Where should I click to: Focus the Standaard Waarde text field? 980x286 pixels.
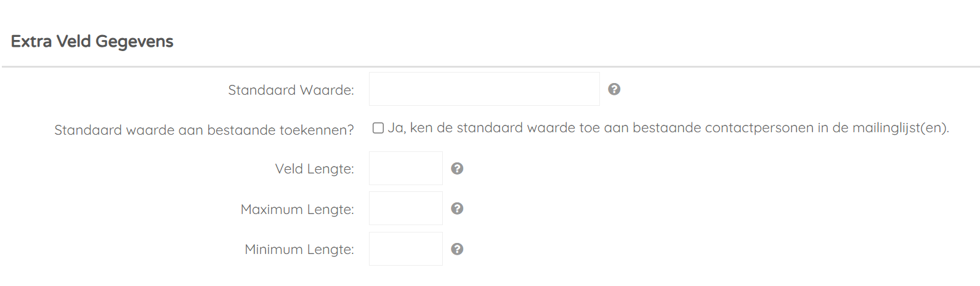click(x=484, y=89)
